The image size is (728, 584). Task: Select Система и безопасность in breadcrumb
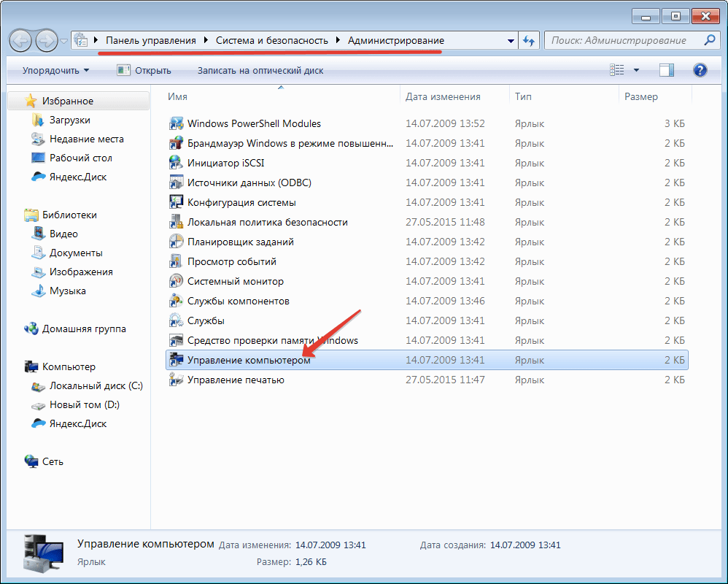[271, 40]
